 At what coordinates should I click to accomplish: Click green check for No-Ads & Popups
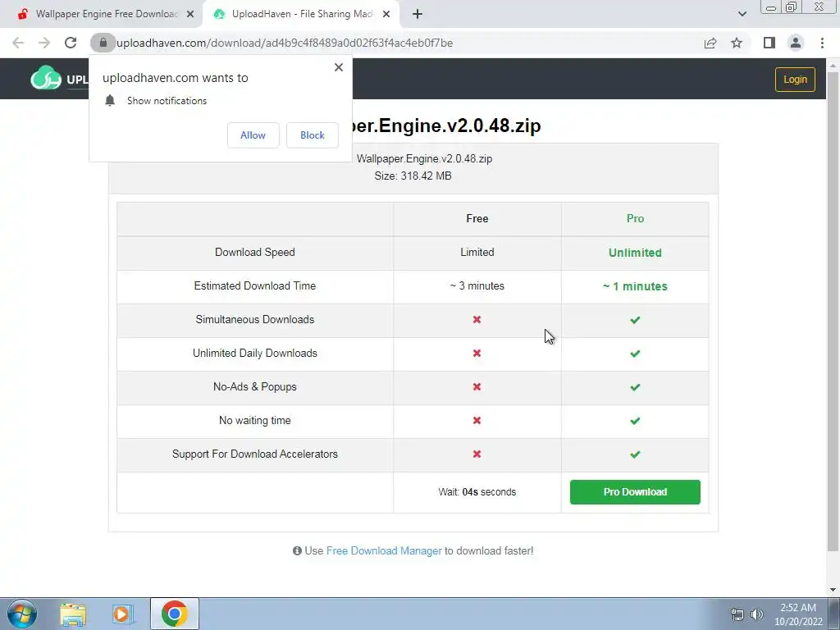(635, 387)
